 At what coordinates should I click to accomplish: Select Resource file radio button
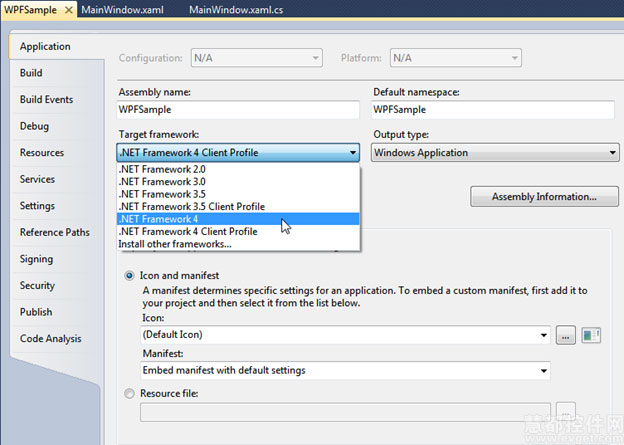coord(129,394)
